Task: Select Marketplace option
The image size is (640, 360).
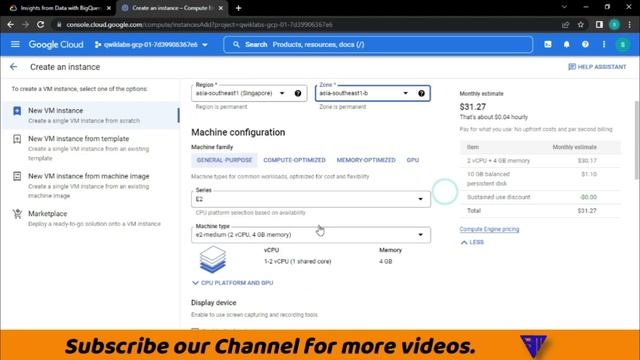Action: coord(91,218)
